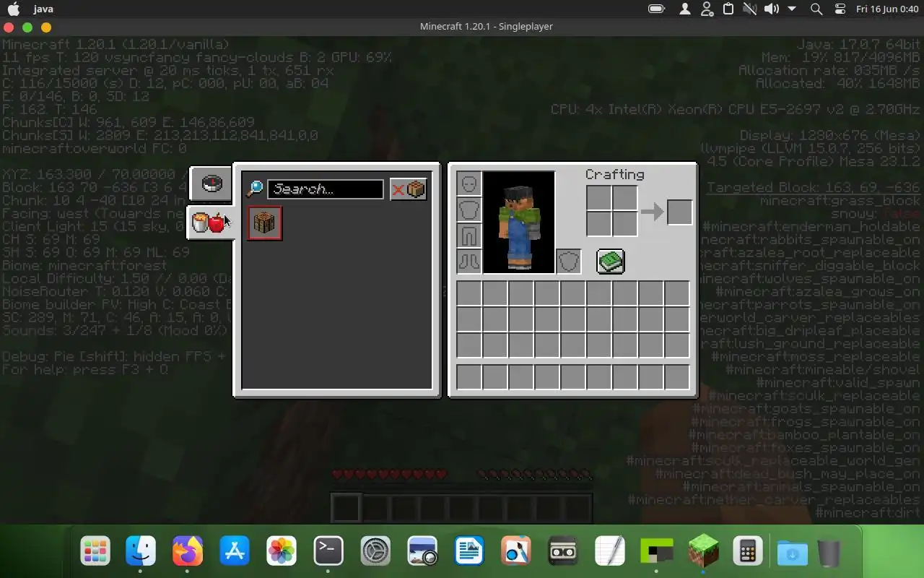Open the Apple menu
The image size is (924, 578).
[13, 9]
